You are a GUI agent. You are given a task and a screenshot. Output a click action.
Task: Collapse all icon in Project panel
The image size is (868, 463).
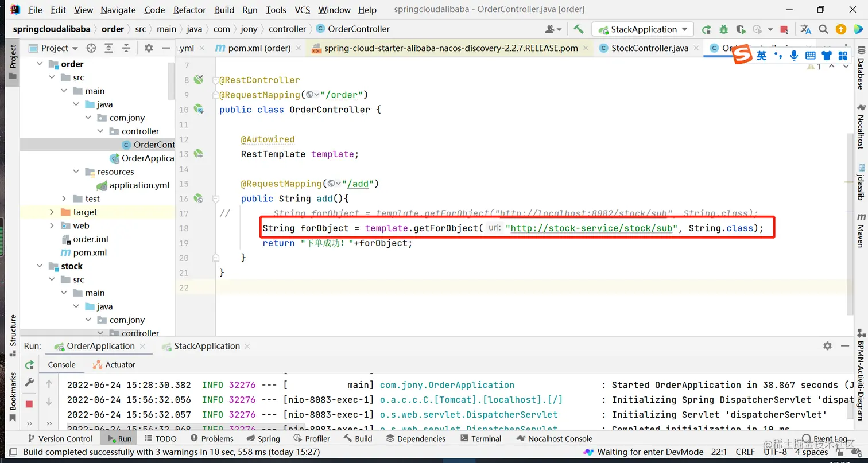click(126, 48)
